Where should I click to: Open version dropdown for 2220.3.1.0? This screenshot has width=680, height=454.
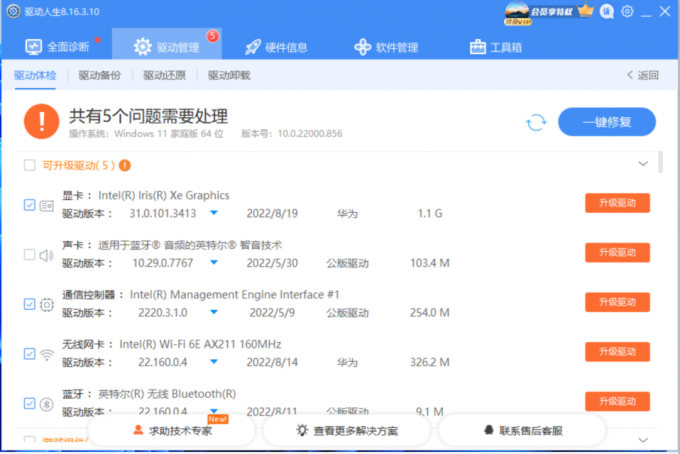point(214,312)
